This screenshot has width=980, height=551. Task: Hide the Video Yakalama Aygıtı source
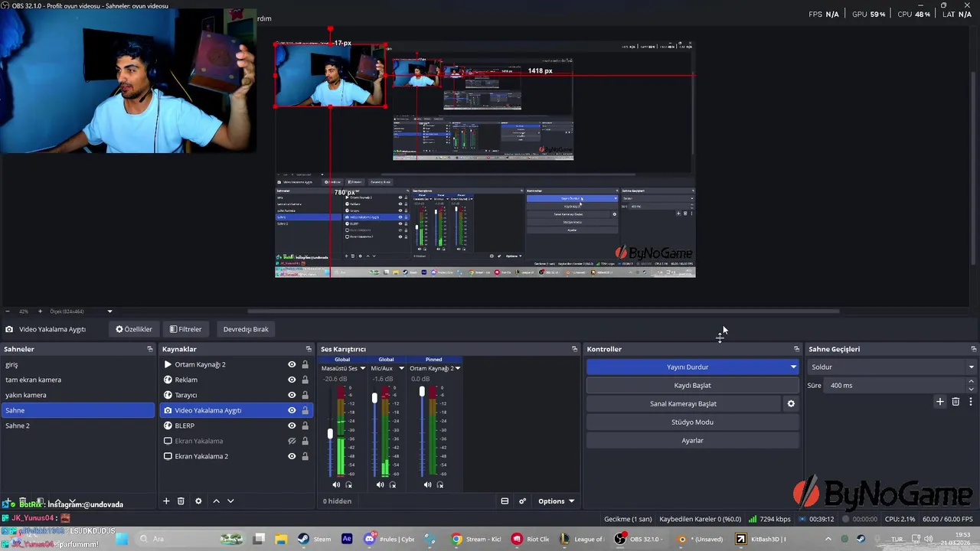click(x=292, y=410)
